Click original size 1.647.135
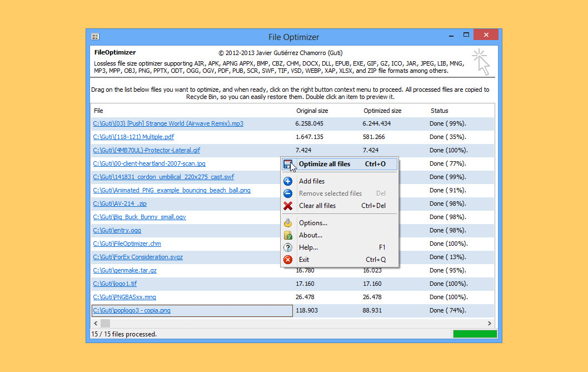 click(x=310, y=137)
